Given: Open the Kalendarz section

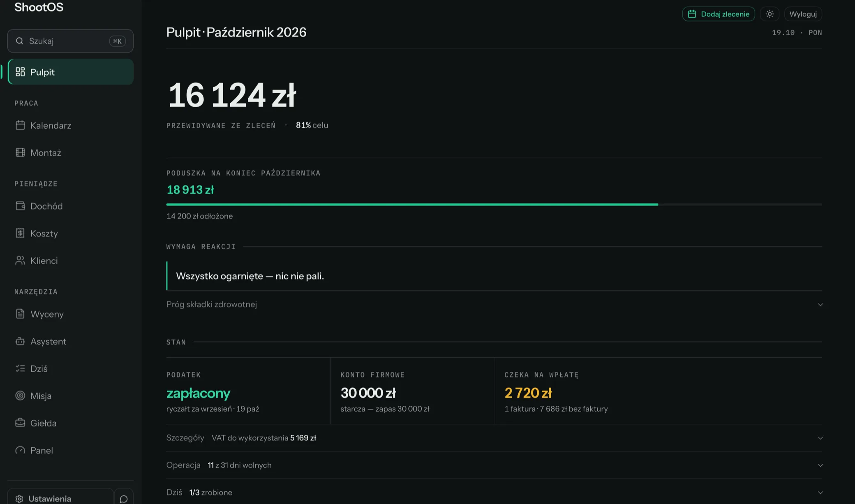Looking at the screenshot, I should 70,125.
